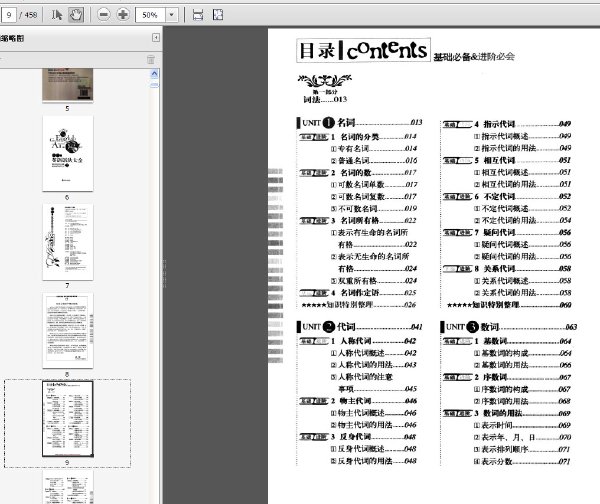Click the UNIT 3 数词 heading entry
600x504 pixels.
point(509,327)
